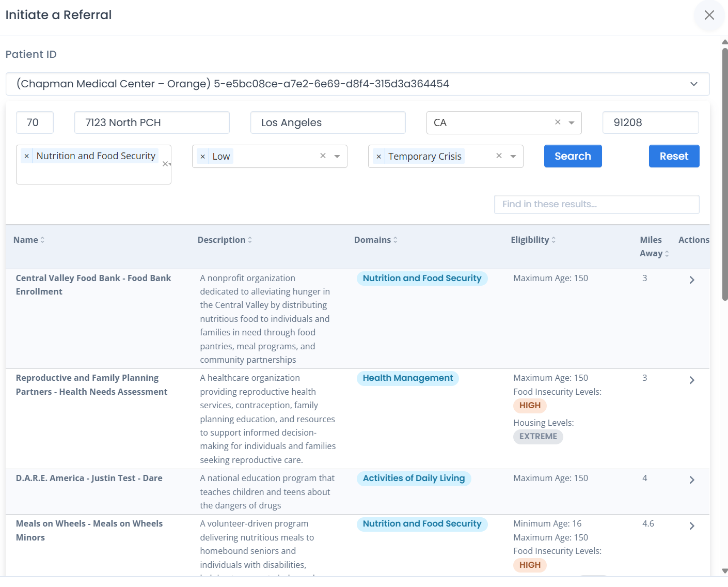Sort results by Name column
Screen dimensions: 728x587
pos(29,240)
